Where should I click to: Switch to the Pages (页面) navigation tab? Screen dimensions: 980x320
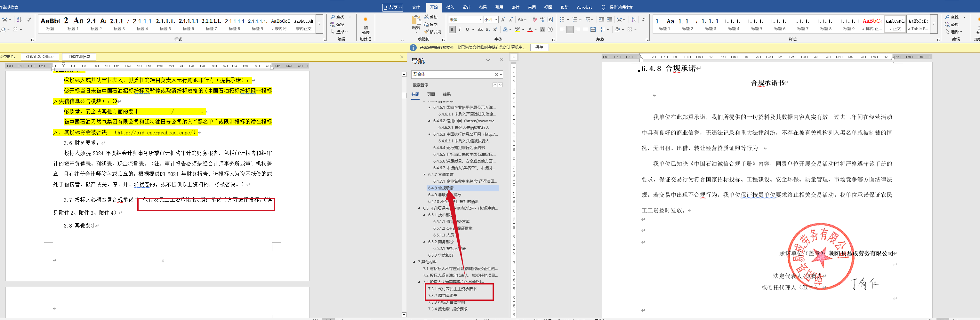click(x=431, y=94)
